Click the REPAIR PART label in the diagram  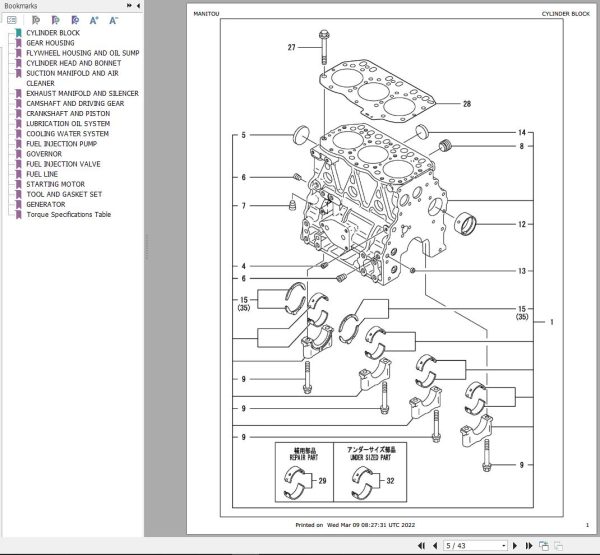304,457
